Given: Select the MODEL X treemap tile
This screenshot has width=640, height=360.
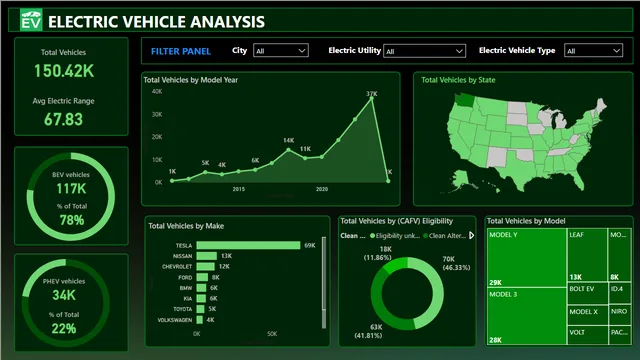Looking at the screenshot, I should click(x=587, y=315).
